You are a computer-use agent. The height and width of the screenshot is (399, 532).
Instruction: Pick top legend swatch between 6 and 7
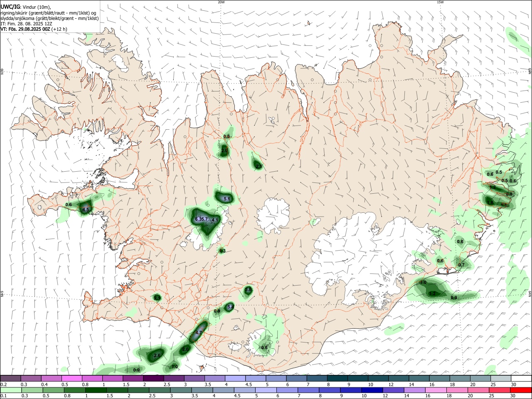pyautogui.click(x=296, y=378)
